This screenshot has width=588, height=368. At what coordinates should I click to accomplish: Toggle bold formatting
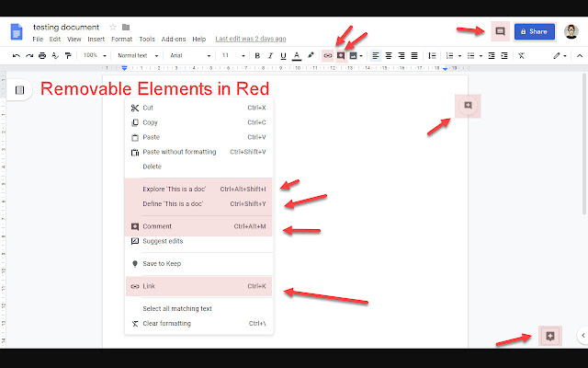point(257,55)
